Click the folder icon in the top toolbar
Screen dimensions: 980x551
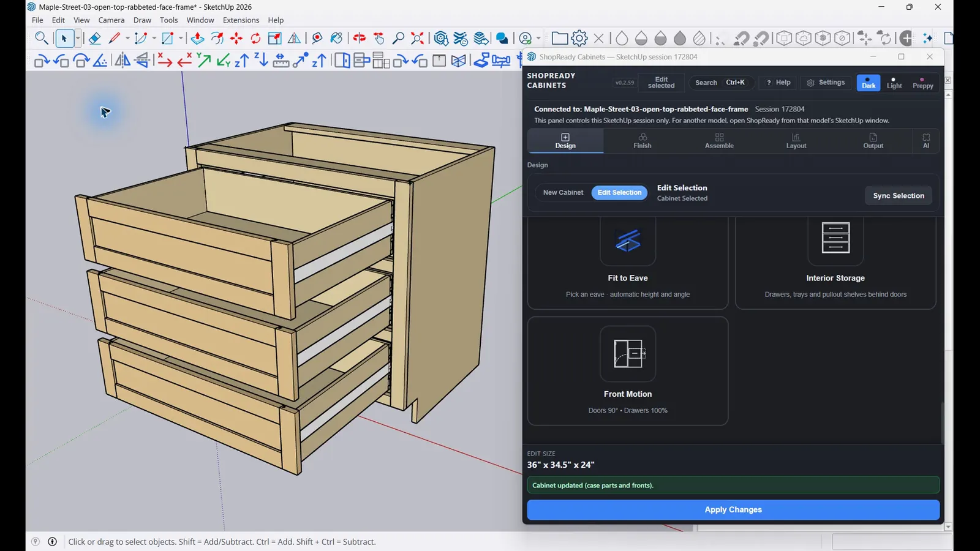(559, 39)
